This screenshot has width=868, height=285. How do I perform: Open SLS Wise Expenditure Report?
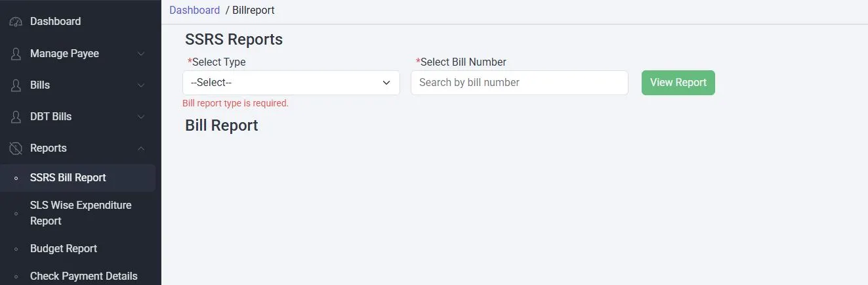point(81,213)
